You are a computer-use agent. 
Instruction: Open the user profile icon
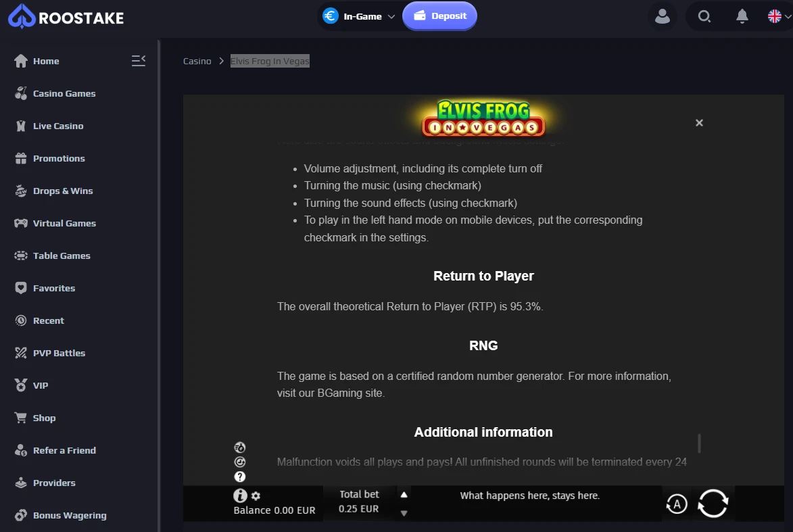pyautogui.click(x=662, y=16)
